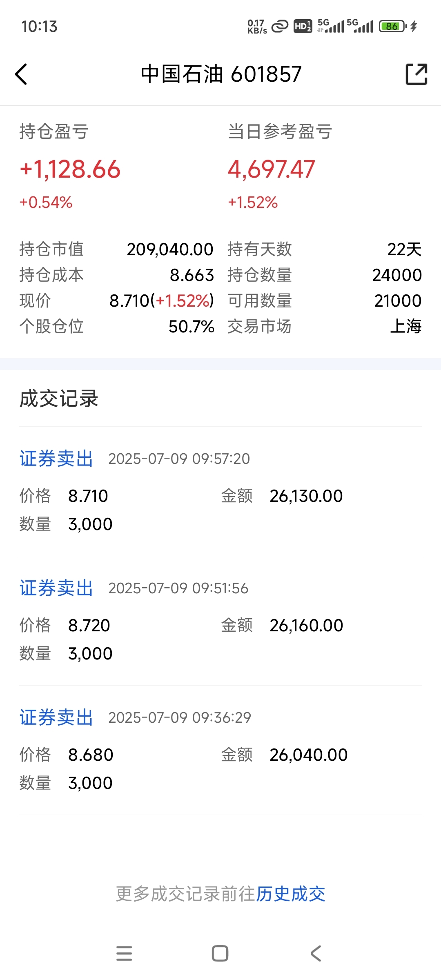Tap the 现价 8.710 row
Viewport: 441px width, 980px height.
[x=117, y=301]
